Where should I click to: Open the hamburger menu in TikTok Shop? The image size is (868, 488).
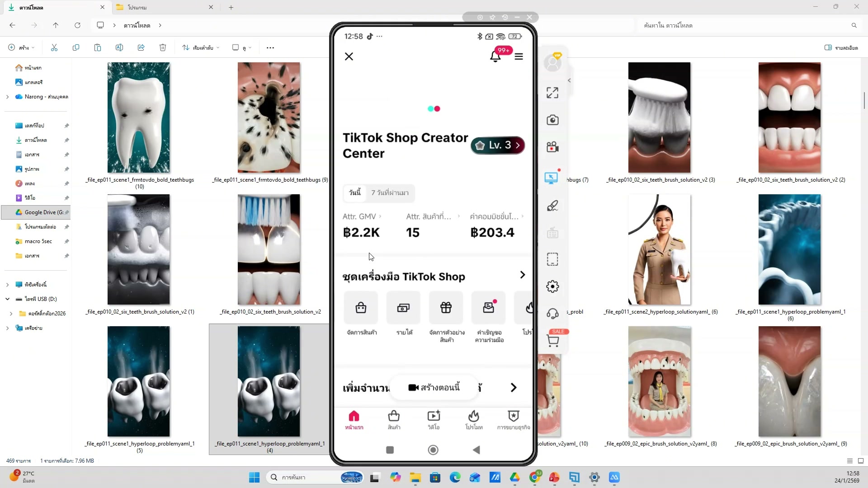click(x=519, y=56)
